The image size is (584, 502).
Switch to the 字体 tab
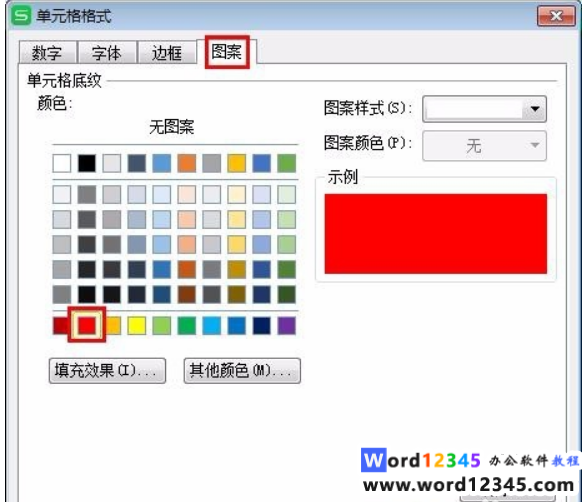(107, 53)
